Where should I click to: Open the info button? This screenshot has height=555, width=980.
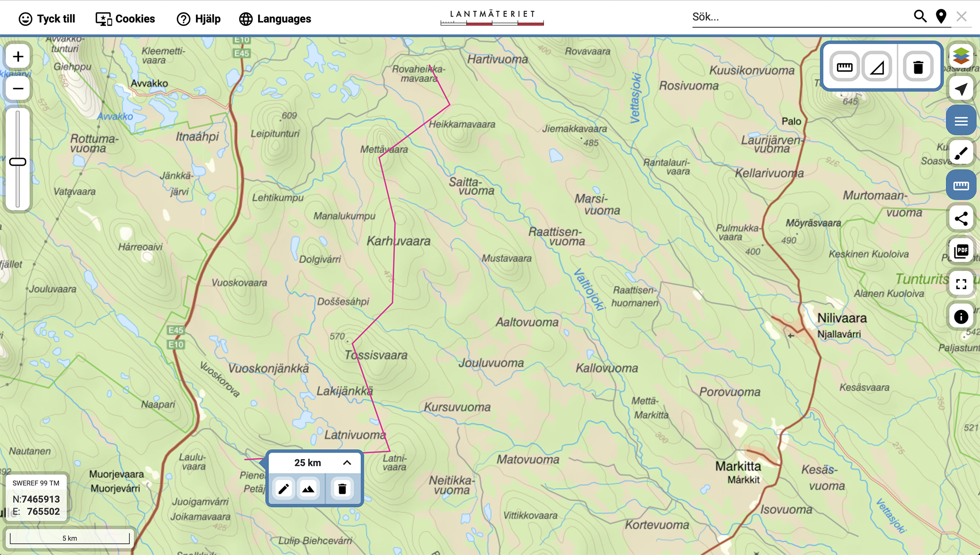click(x=961, y=317)
